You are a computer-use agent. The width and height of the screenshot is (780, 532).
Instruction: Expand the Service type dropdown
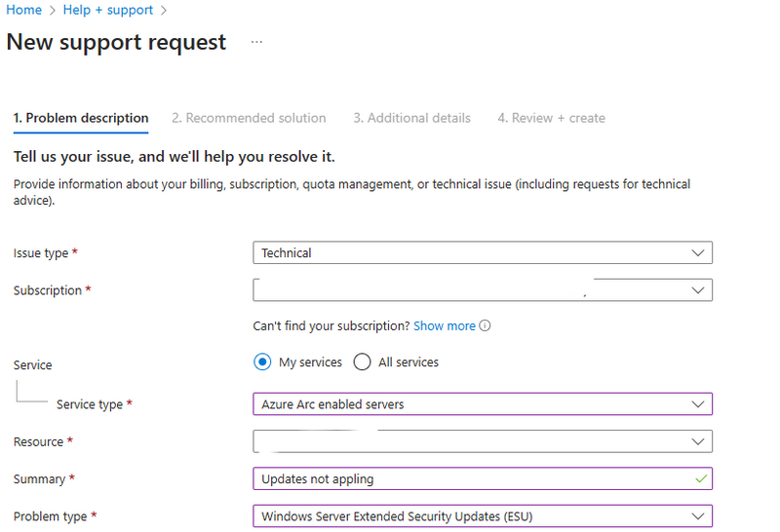pyautogui.click(x=482, y=404)
